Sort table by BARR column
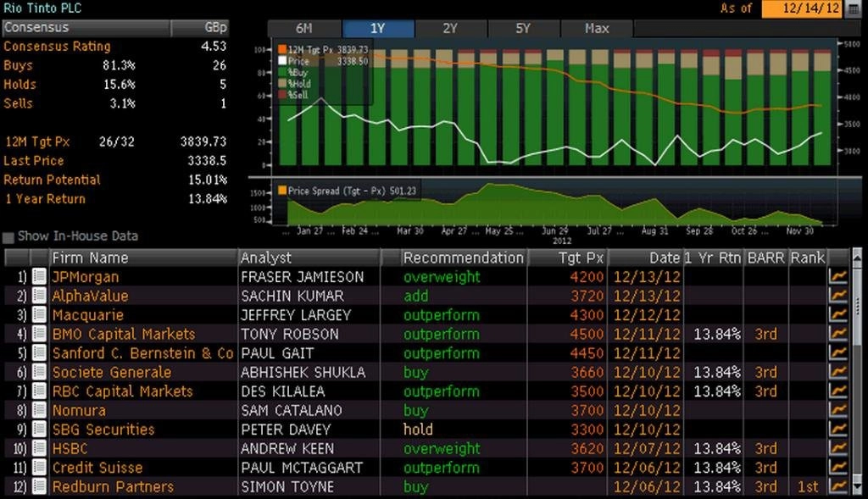The width and height of the screenshot is (868, 499). coord(765,258)
